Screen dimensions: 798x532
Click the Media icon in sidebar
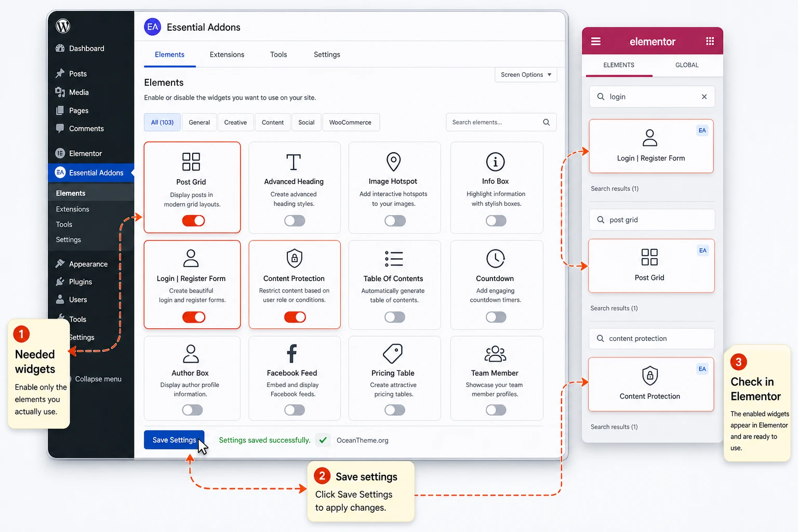60,92
